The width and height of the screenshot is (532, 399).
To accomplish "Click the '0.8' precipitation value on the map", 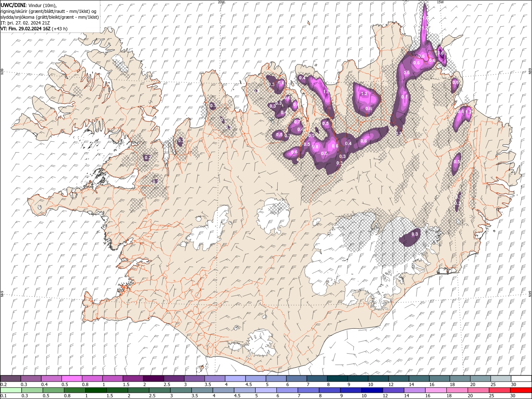I will [315, 147].
